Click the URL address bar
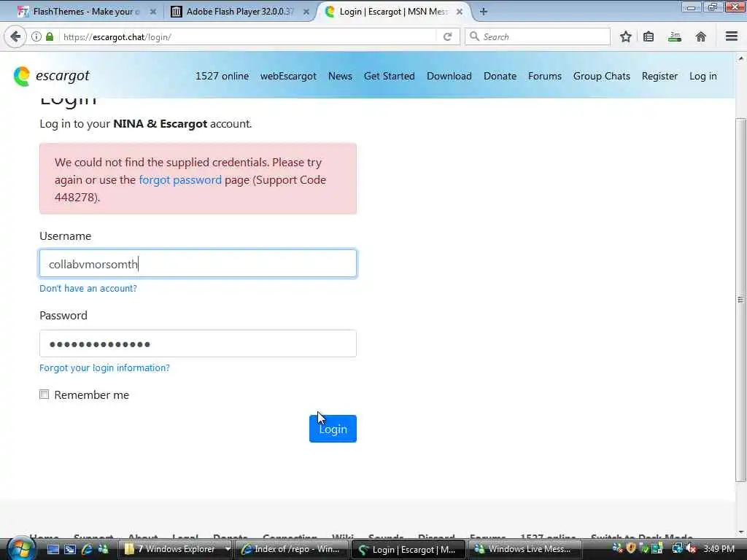 click(x=248, y=36)
